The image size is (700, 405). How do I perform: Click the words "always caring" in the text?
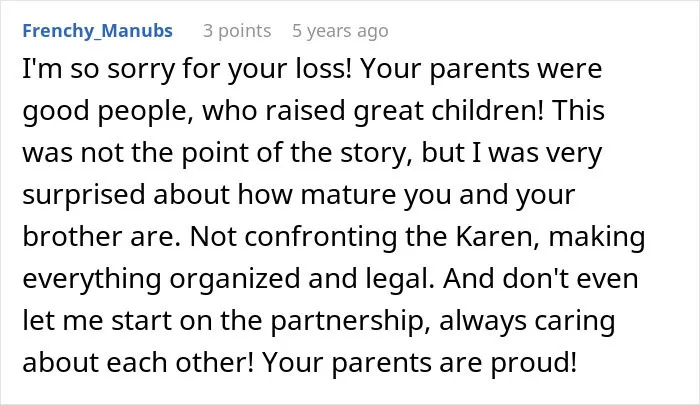527,321
